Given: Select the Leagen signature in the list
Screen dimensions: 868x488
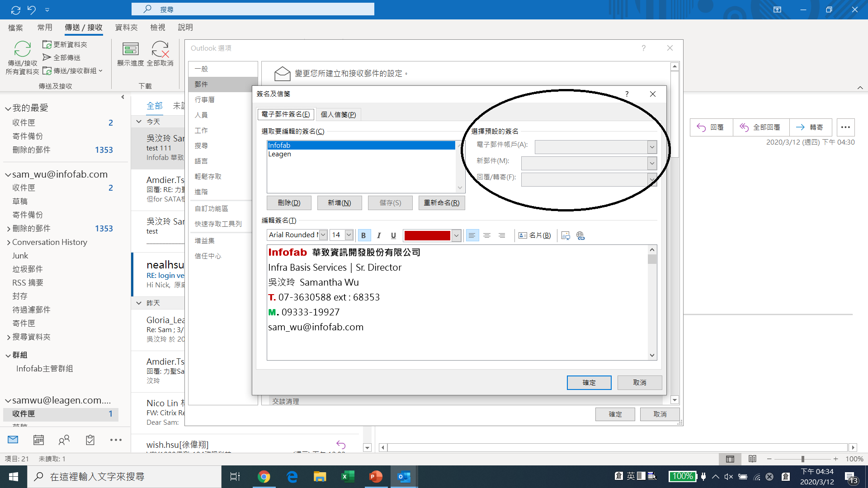Looking at the screenshot, I should click(280, 154).
